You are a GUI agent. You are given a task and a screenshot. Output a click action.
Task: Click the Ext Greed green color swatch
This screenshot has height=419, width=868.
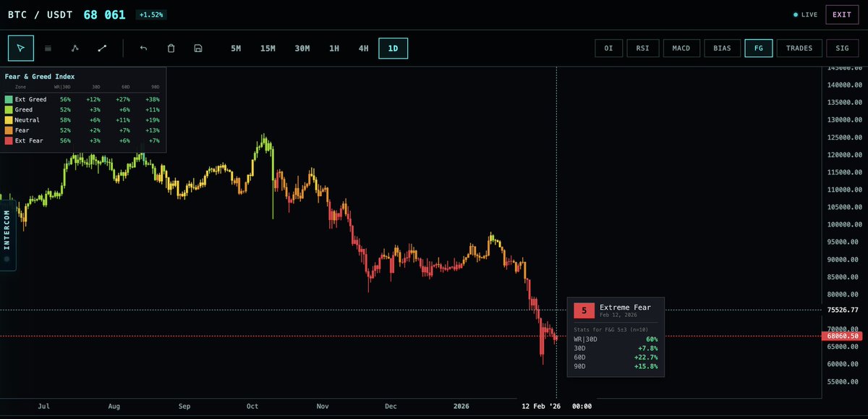9,100
